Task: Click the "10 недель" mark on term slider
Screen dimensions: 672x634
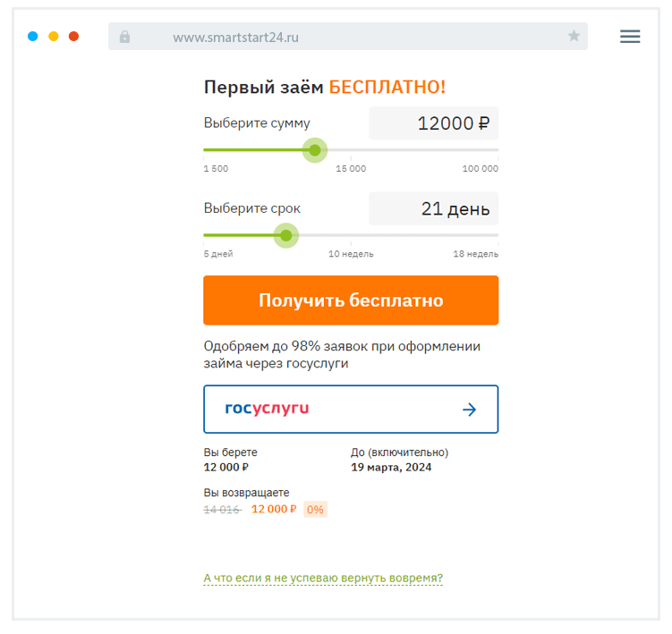Action: tap(351, 236)
